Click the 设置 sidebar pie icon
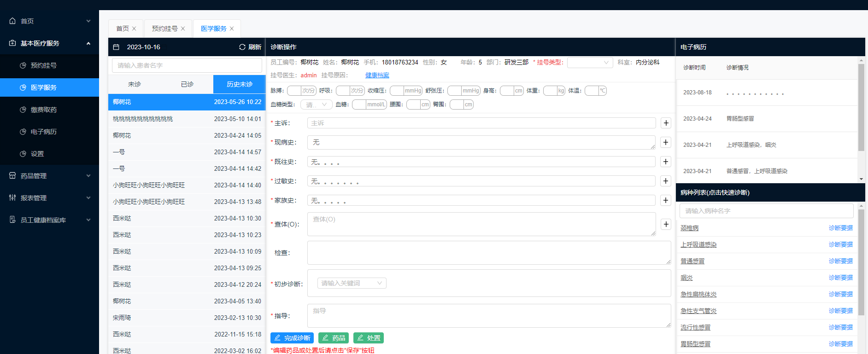Image resolution: width=868 pixels, height=354 pixels. pyautogui.click(x=23, y=154)
